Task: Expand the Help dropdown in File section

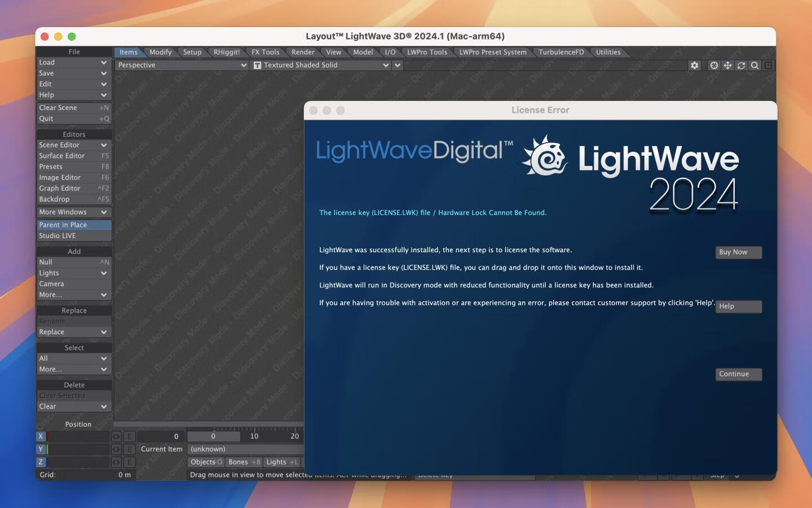Action: 74,95
